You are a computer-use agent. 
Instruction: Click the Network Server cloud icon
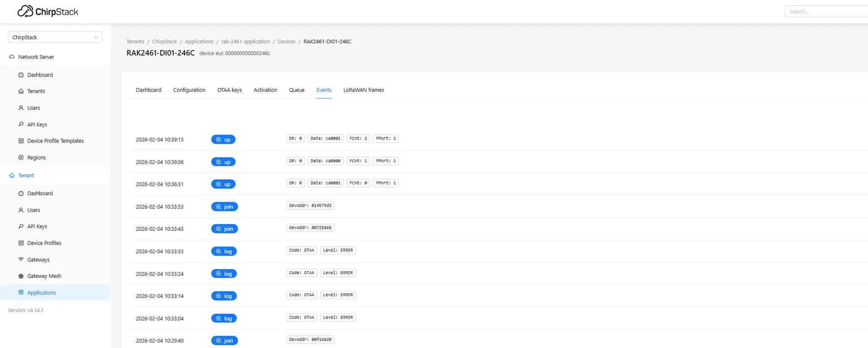point(12,57)
